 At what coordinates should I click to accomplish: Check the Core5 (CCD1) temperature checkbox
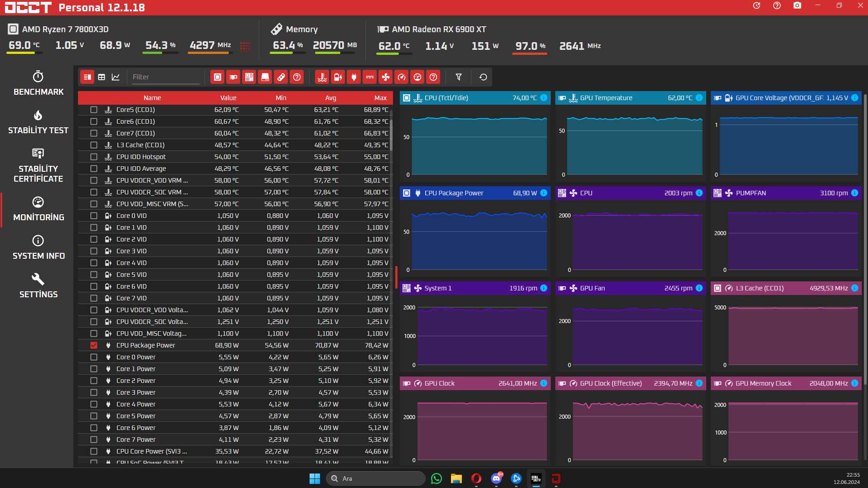point(94,110)
